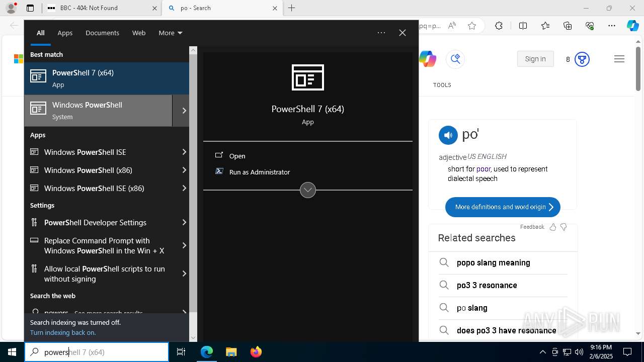Viewport: 644px width, 362px height.
Task: Expand Windows PowerShell ISE chevron
Action: coord(184,152)
